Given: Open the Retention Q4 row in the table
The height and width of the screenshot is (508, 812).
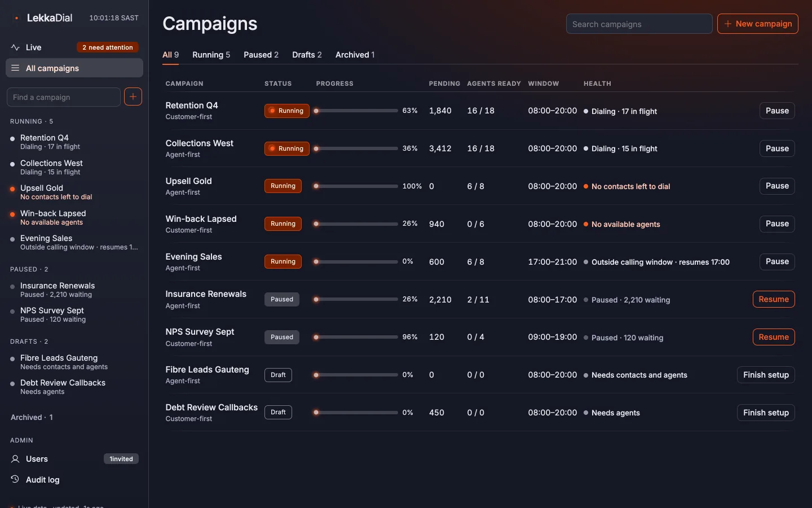Looking at the screenshot, I should (x=480, y=111).
